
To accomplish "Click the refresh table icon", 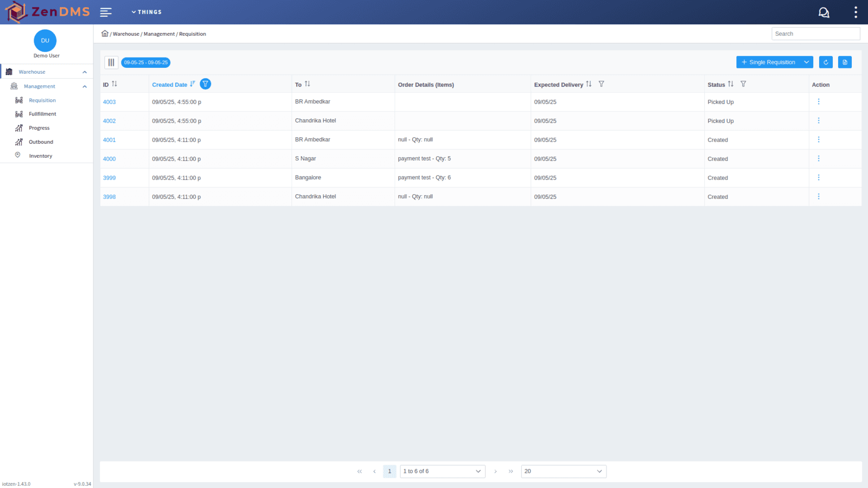I will point(825,62).
